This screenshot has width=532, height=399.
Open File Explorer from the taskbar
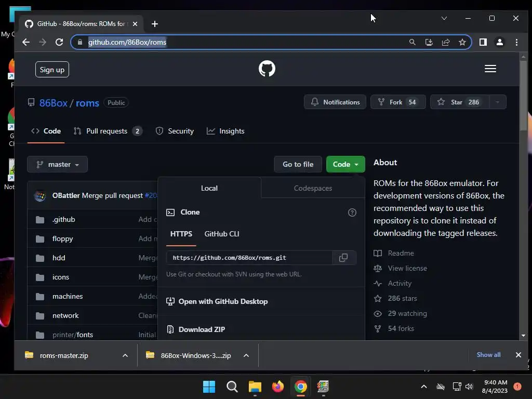(x=255, y=387)
